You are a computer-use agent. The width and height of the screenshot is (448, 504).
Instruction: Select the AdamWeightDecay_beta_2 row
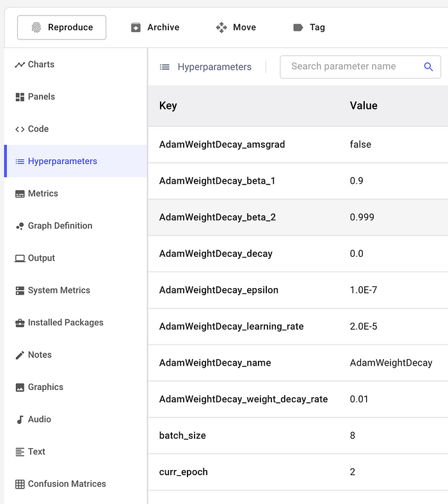(x=298, y=217)
